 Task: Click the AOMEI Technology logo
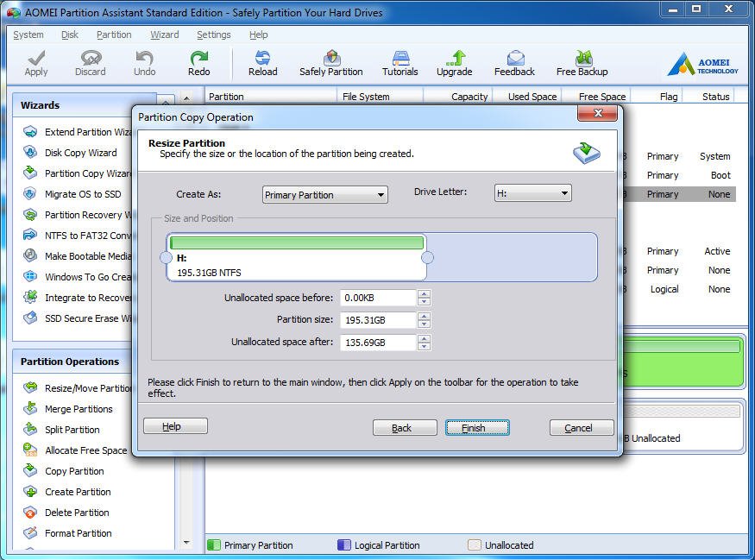point(702,64)
